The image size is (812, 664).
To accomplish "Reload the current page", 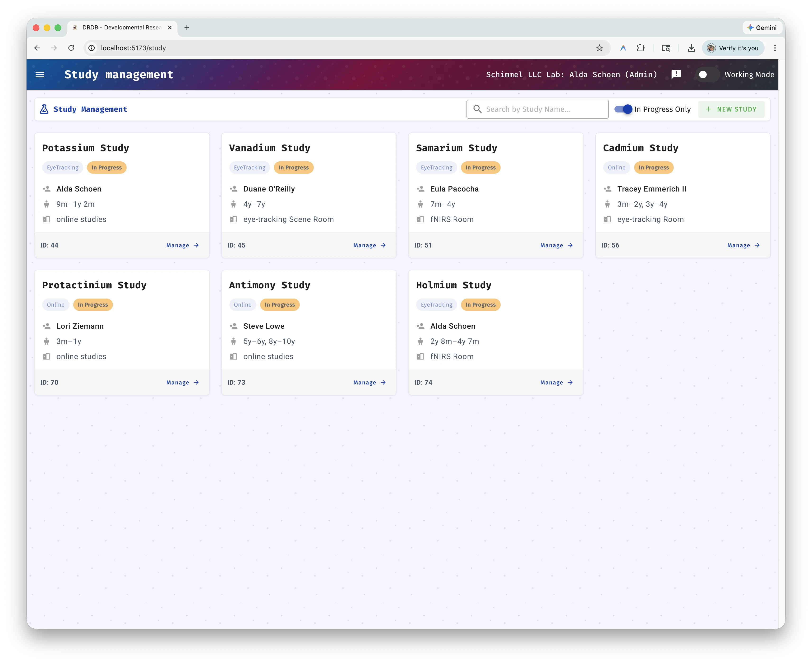I will pyautogui.click(x=71, y=48).
